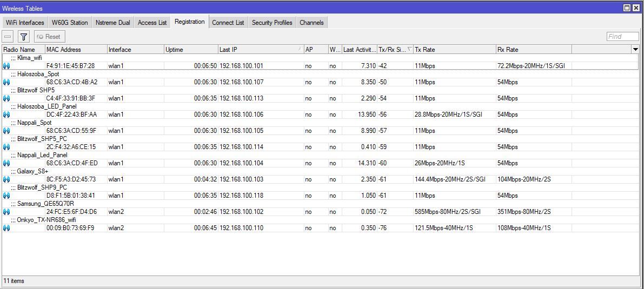The width and height of the screenshot is (644, 289).
Task: Sort by MAC Address column header
Action: (x=76, y=50)
